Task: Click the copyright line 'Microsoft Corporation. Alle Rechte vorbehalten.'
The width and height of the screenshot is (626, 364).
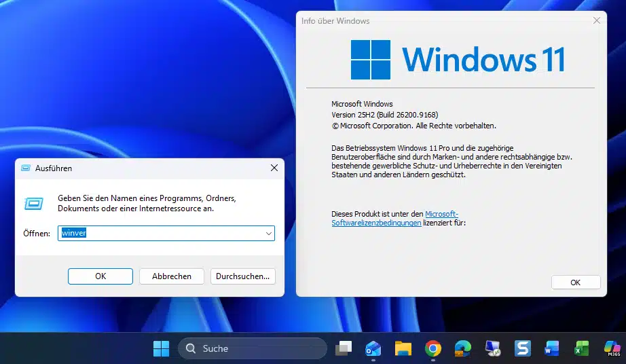Action: 413,126
